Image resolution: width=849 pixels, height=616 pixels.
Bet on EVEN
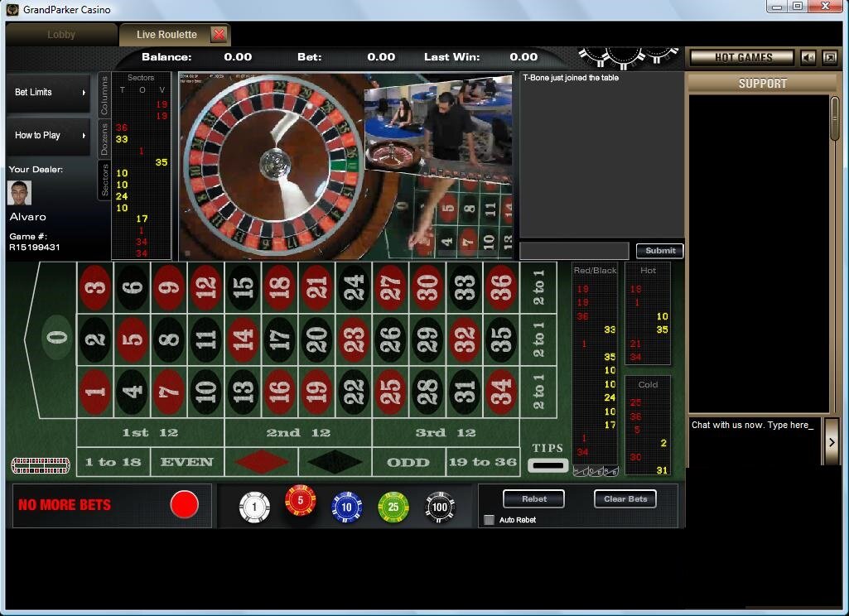point(187,462)
